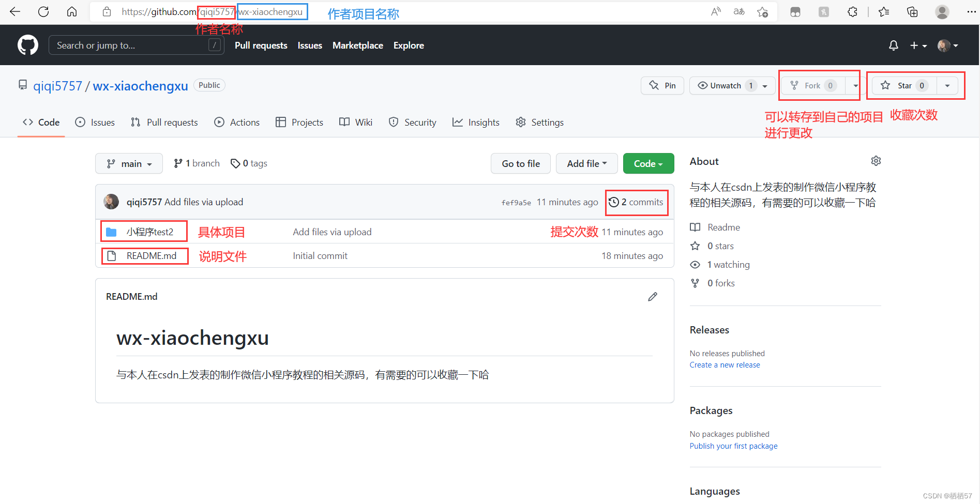
Task: Open the main branch selector
Action: click(129, 163)
